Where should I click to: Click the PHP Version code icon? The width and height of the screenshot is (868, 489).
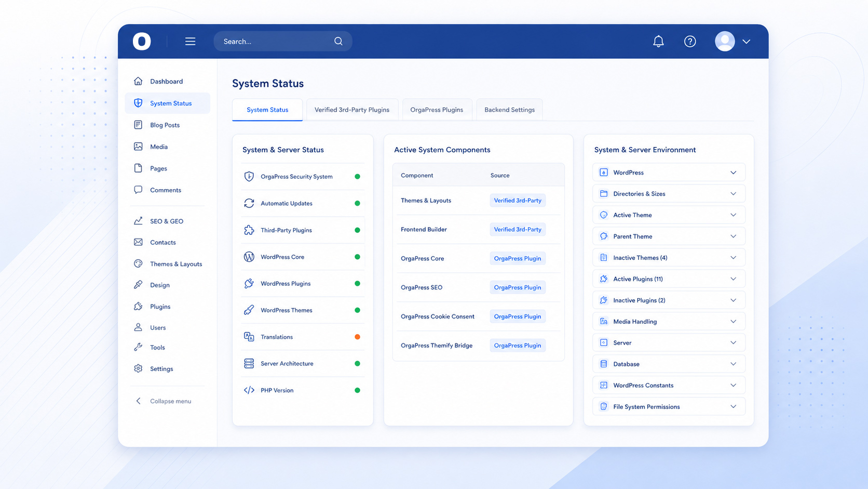[249, 390]
